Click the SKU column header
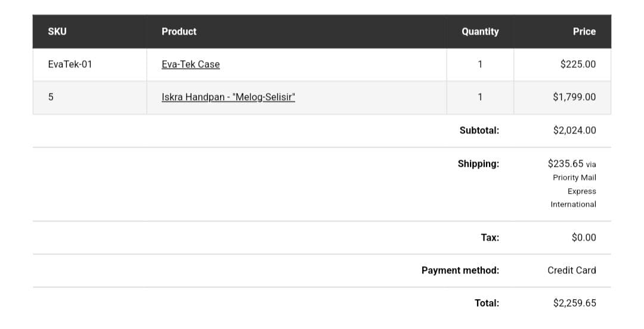Viewport: 644px width, 329px height. tap(57, 32)
